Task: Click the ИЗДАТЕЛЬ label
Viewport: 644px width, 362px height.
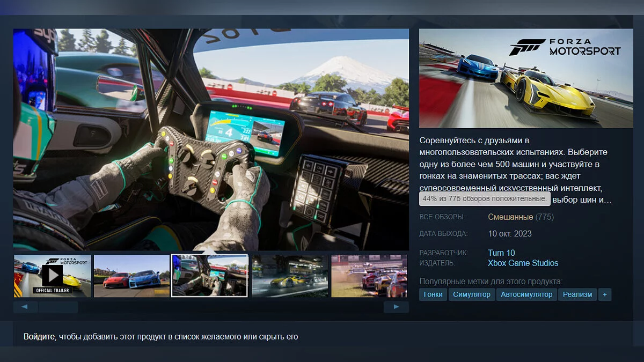Action: coord(437,263)
